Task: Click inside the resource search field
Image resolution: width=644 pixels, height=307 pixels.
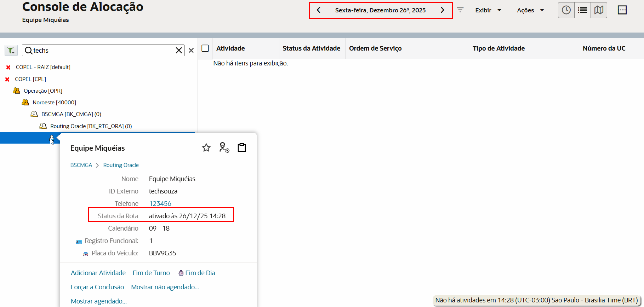Action: click(103, 51)
